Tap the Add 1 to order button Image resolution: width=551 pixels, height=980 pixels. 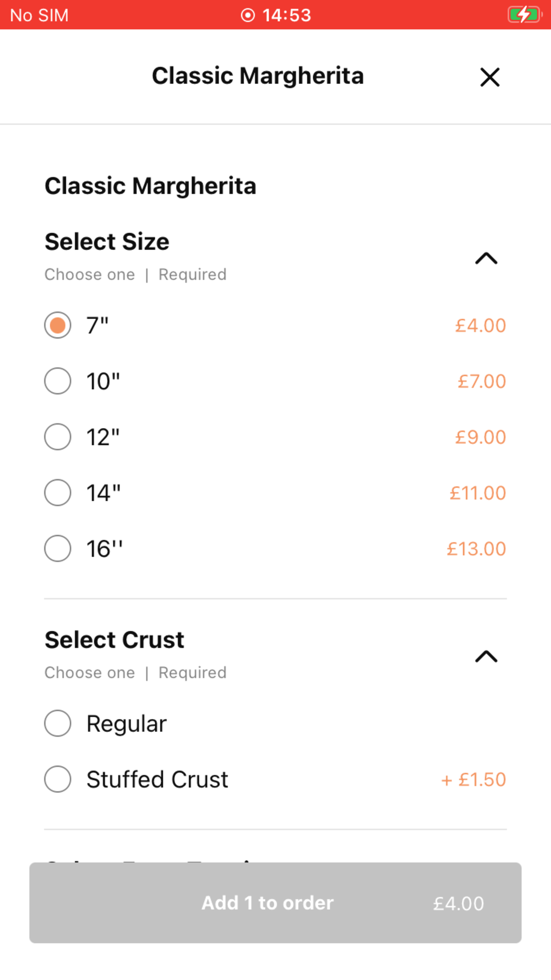tap(275, 903)
